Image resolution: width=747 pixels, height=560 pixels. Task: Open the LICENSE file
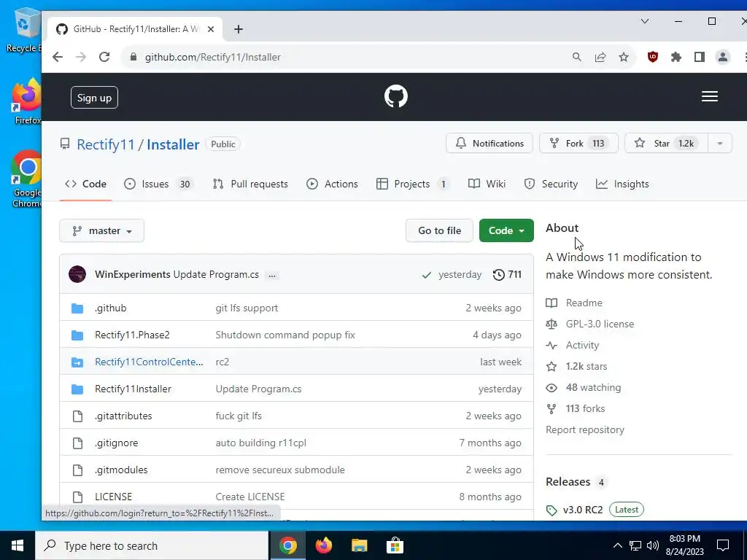coord(113,497)
